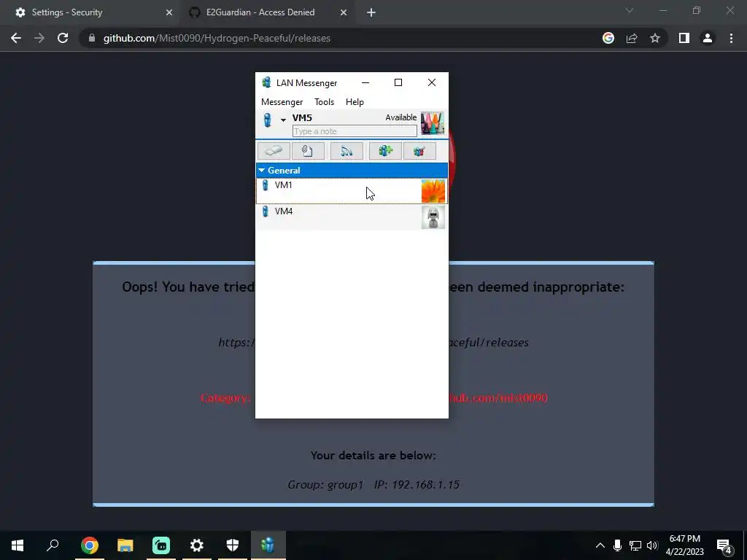Click the Google icon in address bar
This screenshot has width=747, height=560.
[608, 38]
